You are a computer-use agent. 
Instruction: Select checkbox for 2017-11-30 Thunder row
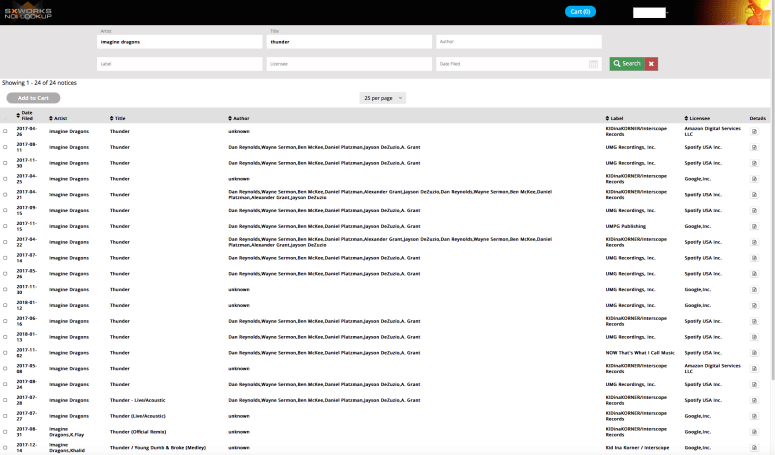[5, 163]
